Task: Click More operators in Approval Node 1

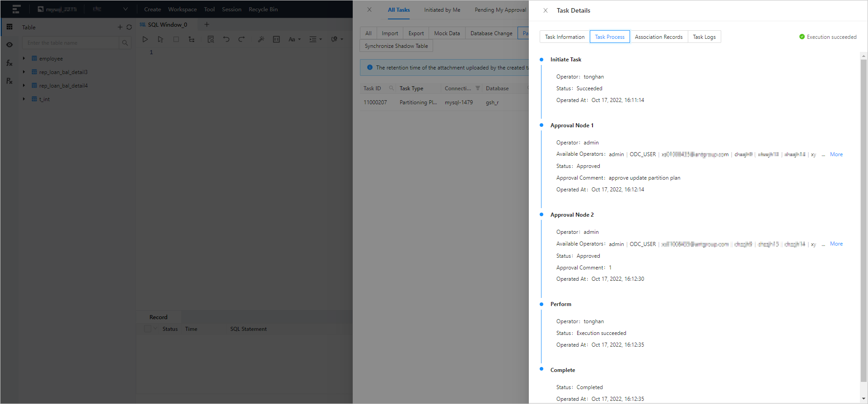Action: [x=836, y=154]
